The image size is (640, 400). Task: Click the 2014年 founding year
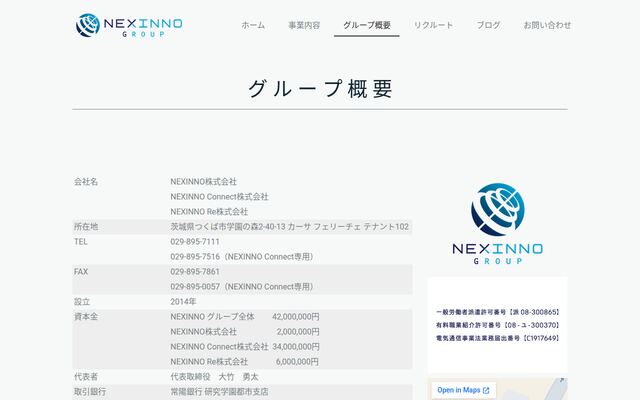pyautogui.click(x=183, y=302)
